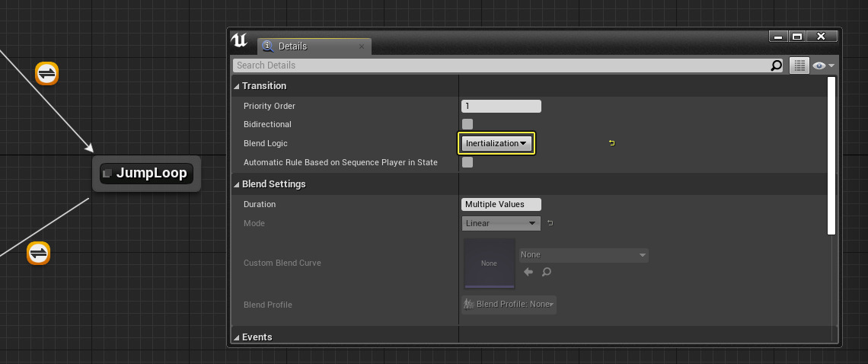Enable the Bidirectional checkbox

pyautogui.click(x=468, y=124)
